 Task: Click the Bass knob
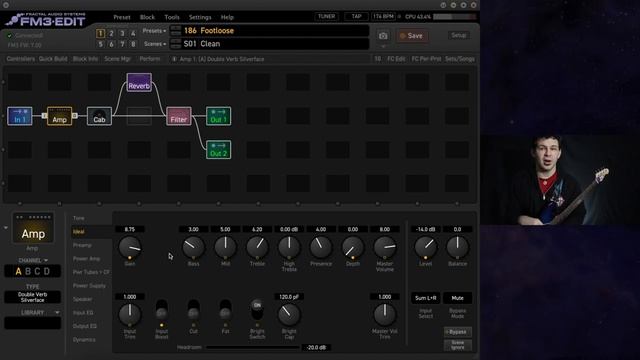point(193,247)
